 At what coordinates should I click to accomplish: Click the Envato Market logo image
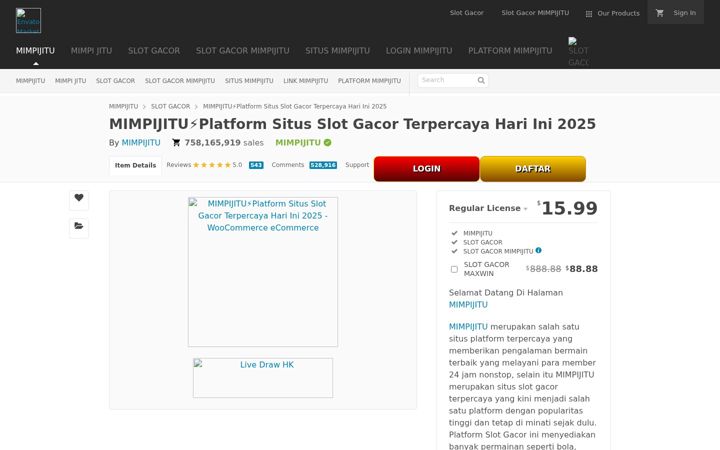coord(28,21)
